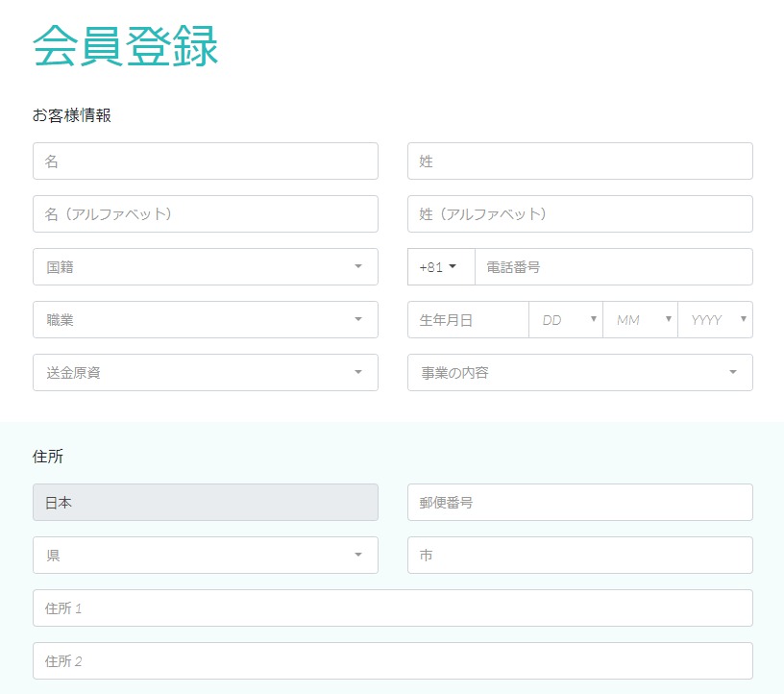
Task: Open the 送金原資 source of funds dropdown
Action: (205, 373)
